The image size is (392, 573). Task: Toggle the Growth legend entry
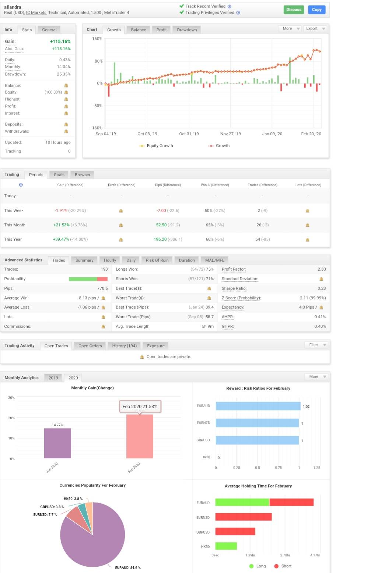tap(219, 146)
